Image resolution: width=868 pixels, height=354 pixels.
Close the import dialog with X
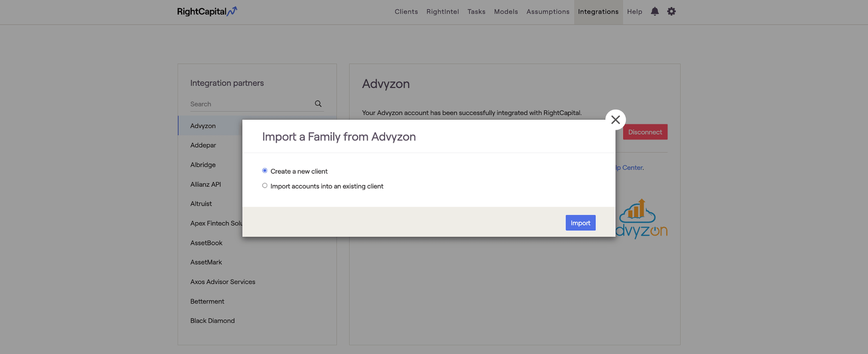tap(615, 120)
